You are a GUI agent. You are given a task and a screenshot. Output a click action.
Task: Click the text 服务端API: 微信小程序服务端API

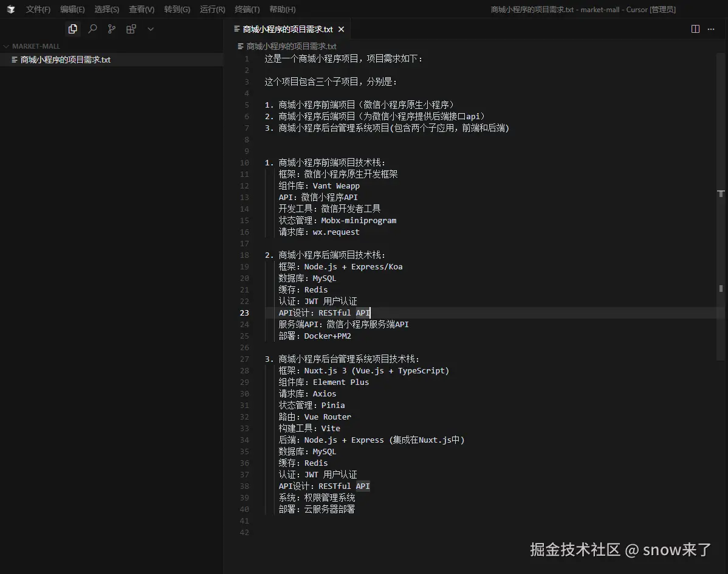pyautogui.click(x=343, y=325)
